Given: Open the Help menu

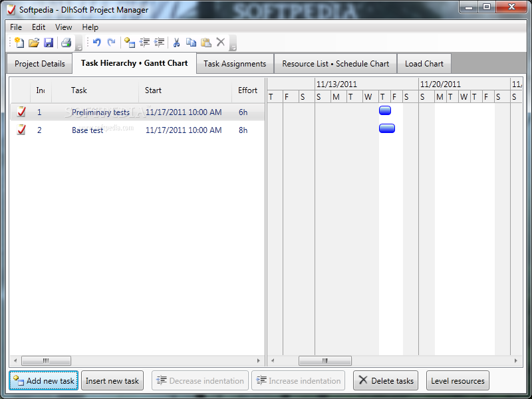Looking at the screenshot, I should tap(90, 27).
